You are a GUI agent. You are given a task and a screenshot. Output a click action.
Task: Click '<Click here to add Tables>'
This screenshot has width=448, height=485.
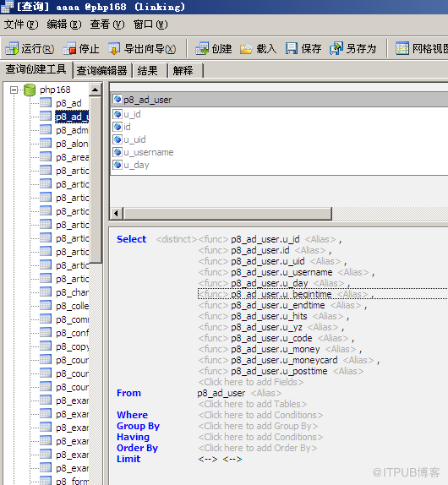point(253,404)
